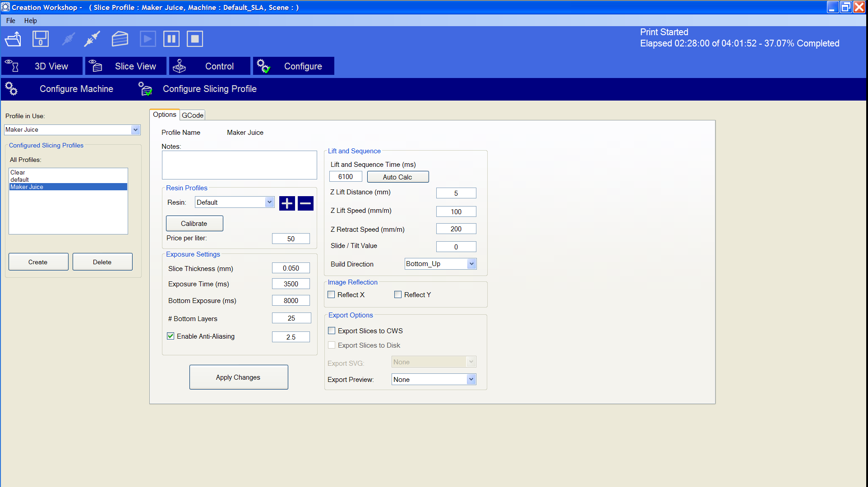Open the Build Direction dropdown
This screenshot has height=487, width=868.
click(471, 264)
